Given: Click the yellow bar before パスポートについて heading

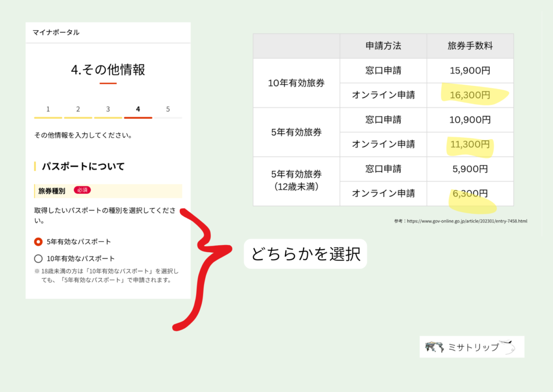Looking at the screenshot, I should coord(34,166).
